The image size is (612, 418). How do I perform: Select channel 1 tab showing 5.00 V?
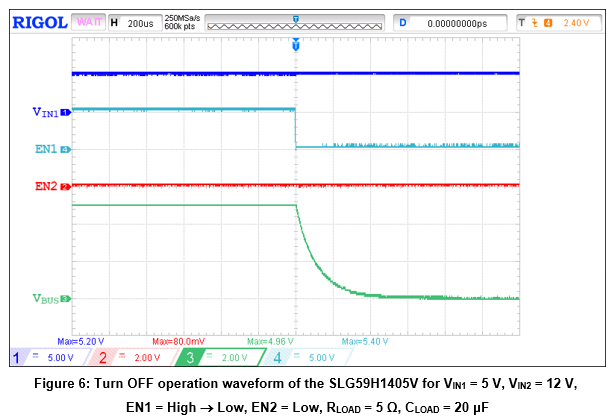tap(45, 357)
